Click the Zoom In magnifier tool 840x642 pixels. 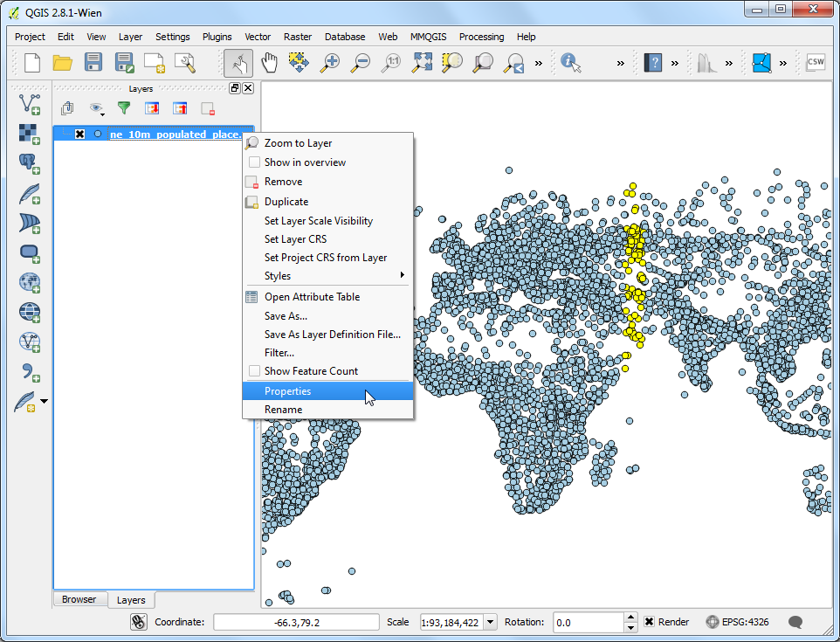(x=330, y=62)
